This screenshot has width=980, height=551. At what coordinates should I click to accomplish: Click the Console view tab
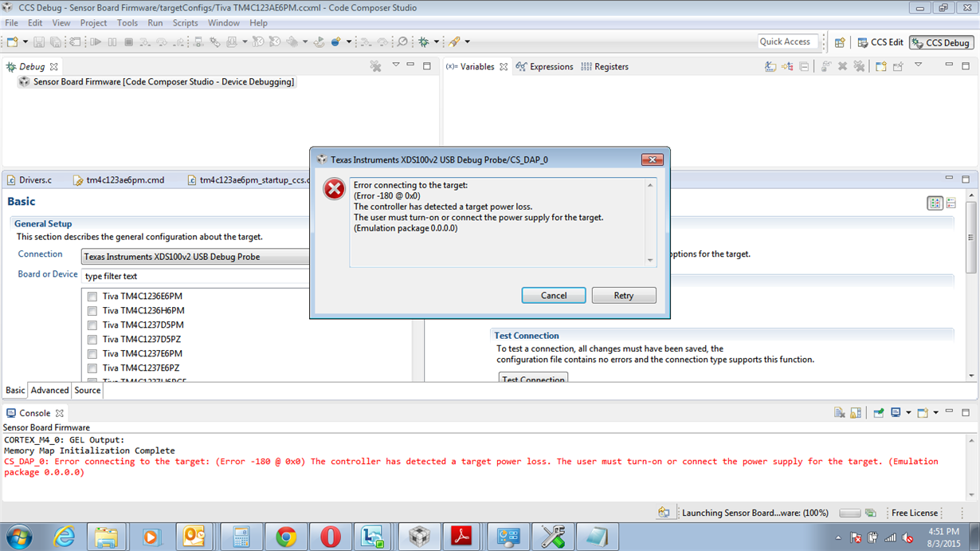point(34,413)
